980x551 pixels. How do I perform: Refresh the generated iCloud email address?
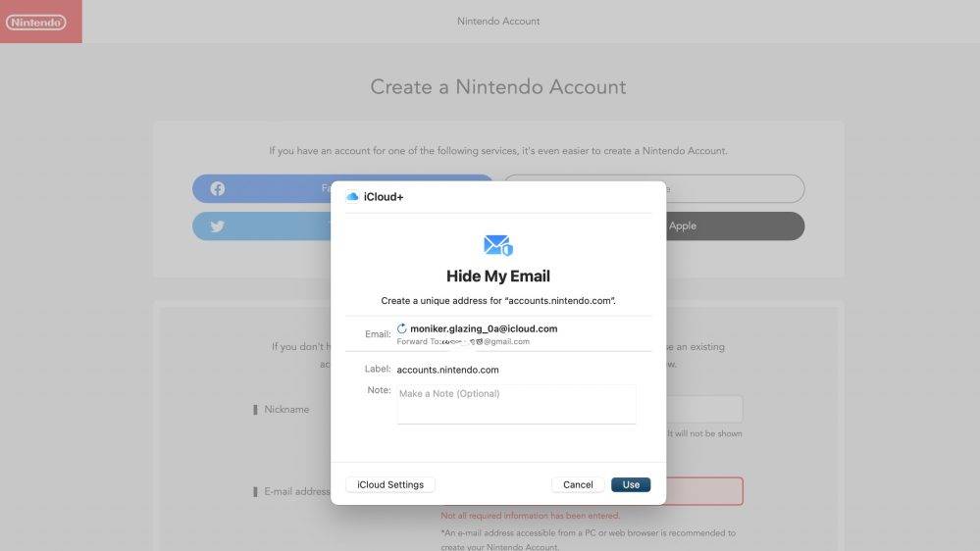402,328
